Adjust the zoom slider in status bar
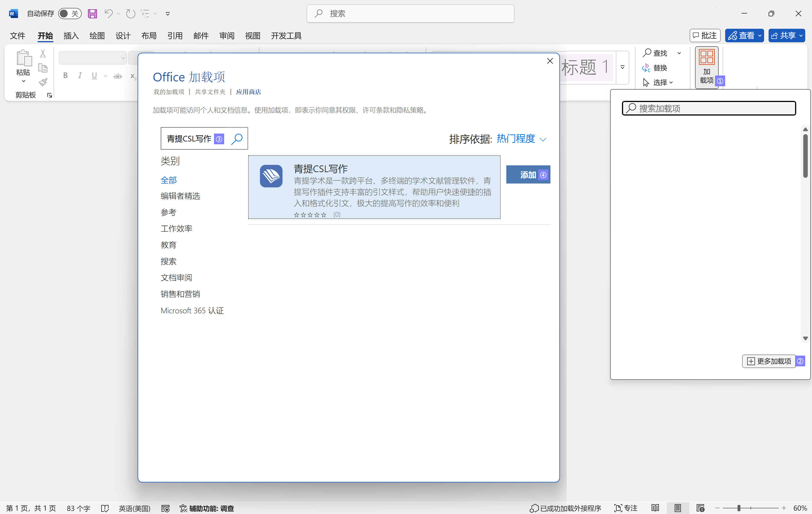812x514 pixels. [x=738, y=508]
